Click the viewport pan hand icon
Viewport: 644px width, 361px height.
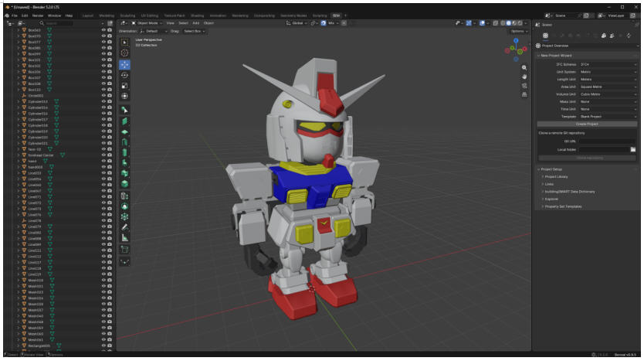coord(524,77)
